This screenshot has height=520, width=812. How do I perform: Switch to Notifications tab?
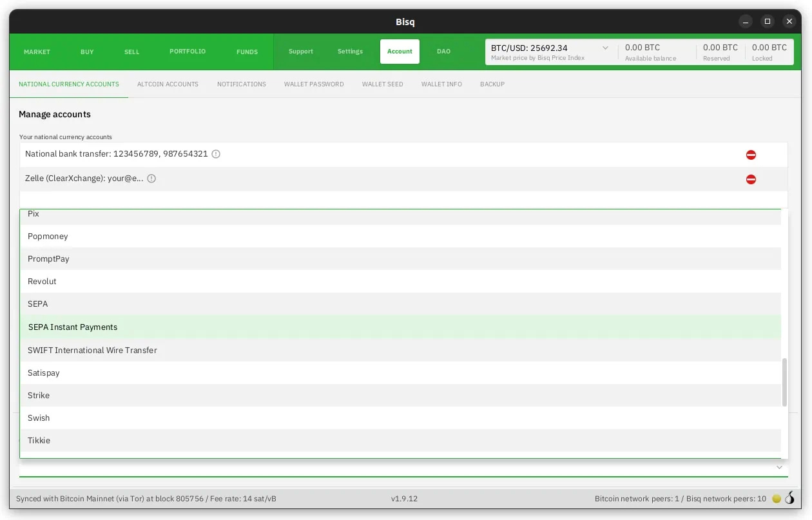(242, 84)
